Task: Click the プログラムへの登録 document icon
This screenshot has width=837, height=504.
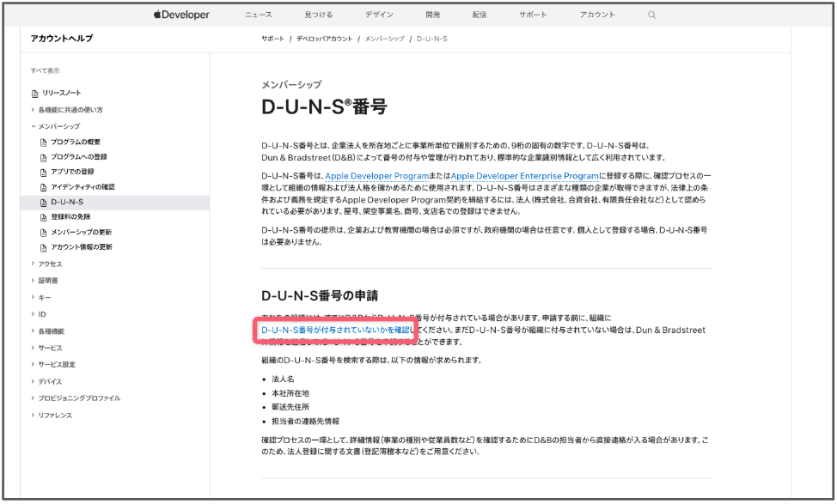Action: (x=44, y=157)
